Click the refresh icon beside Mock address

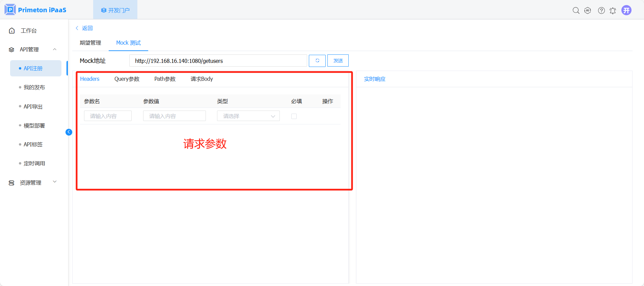pyautogui.click(x=317, y=61)
